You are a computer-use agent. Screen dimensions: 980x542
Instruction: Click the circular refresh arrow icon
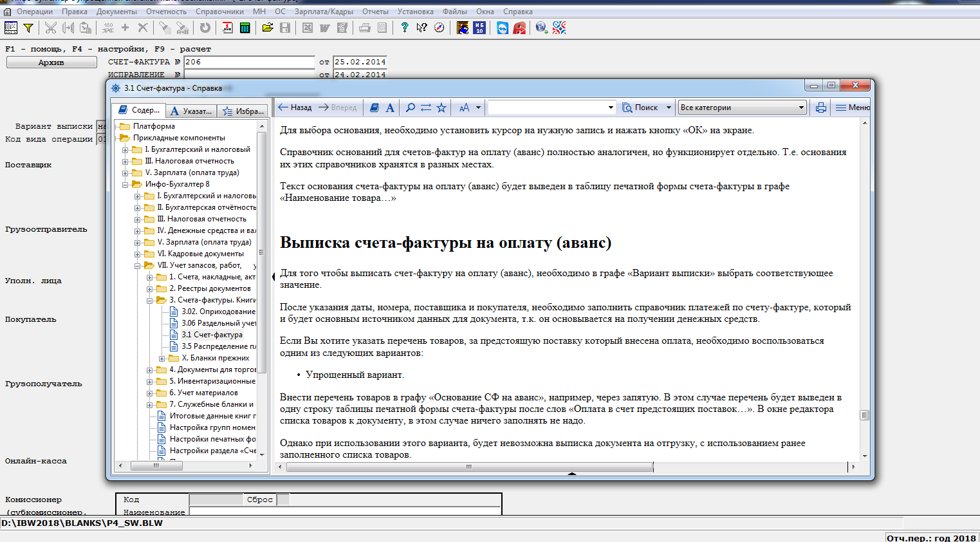pyautogui.click(x=205, y=28)
